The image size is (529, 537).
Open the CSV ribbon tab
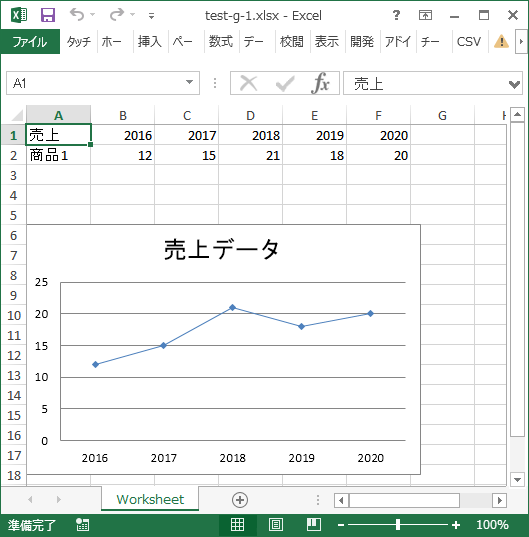click(469, 42)
